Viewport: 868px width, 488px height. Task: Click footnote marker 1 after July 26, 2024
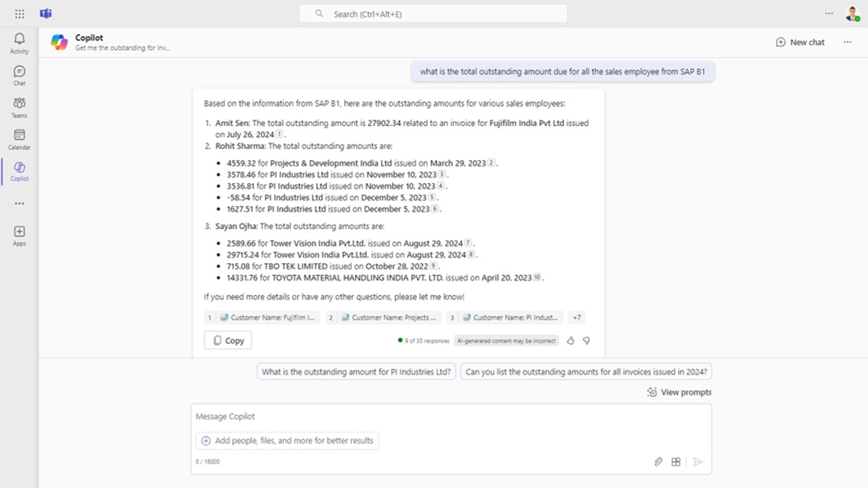point(279,135)
